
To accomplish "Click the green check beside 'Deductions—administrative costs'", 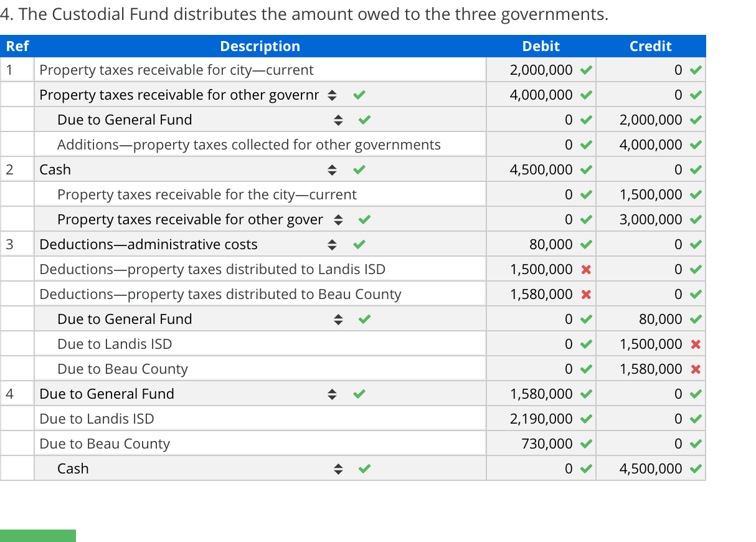I will [359, 244].
